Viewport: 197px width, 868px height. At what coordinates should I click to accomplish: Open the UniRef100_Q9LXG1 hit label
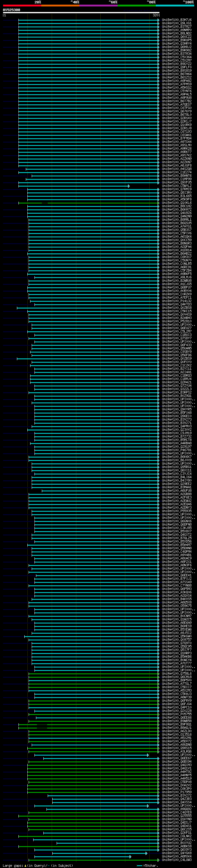coord(177,23)
